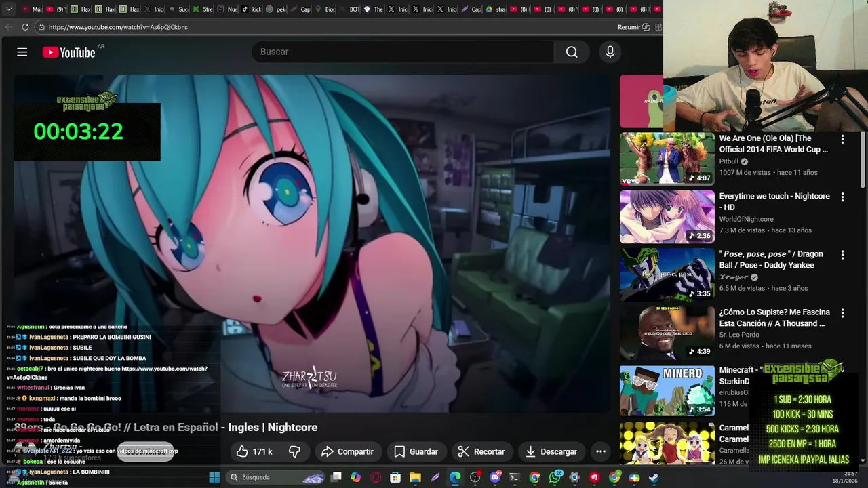Open the terminal app in taskbar
This screenshot has height=488, width=868.
click(x=515, y=477)
